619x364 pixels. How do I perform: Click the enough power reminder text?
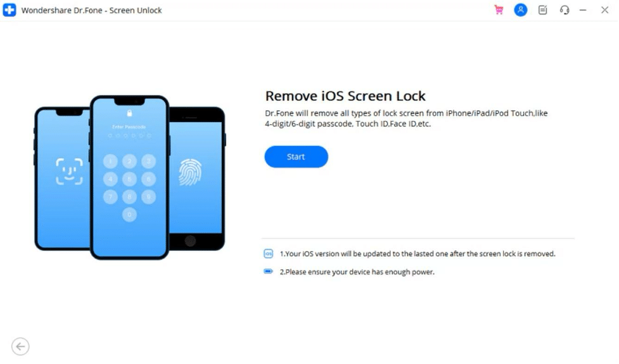click(x=357, y=272)
